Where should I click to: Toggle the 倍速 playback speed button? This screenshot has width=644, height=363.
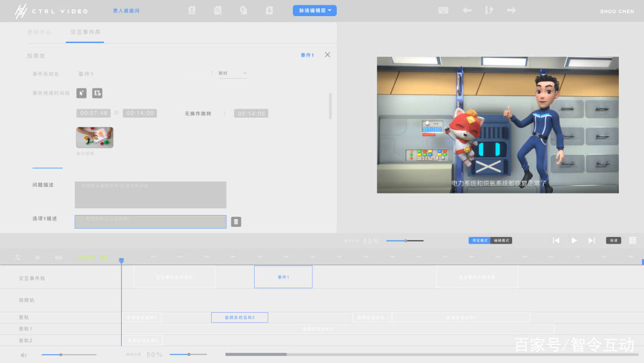pos(613,241)
